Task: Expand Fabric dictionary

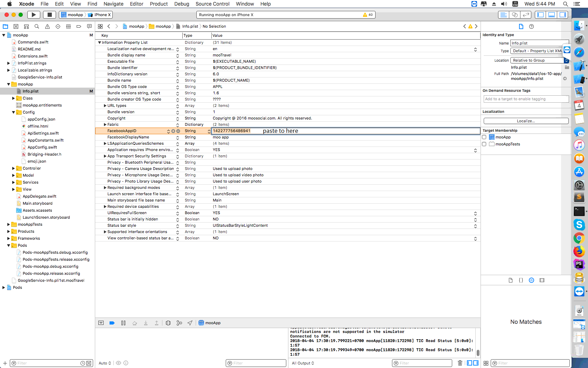Action: (x=105, y=124)
